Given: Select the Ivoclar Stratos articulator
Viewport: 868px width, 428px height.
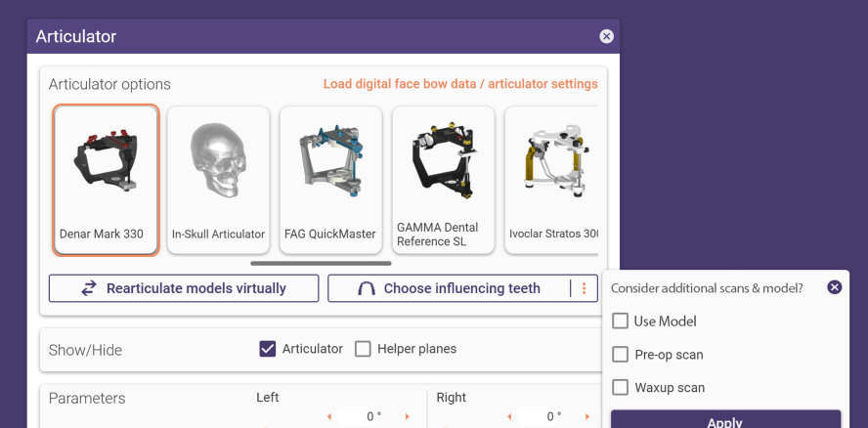Looking at the screenshot, I should point(551,180).
